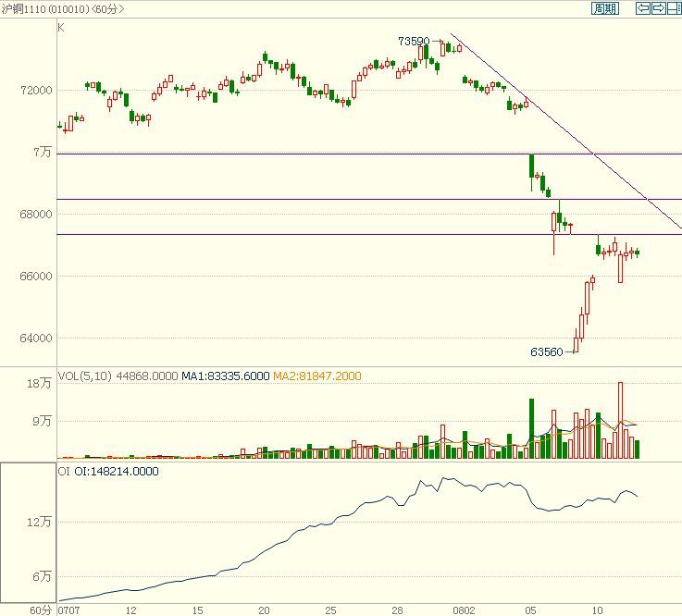Click the 66000 price axis label
The height and width of the screenshot is (616, 682).
coord(36,276)
